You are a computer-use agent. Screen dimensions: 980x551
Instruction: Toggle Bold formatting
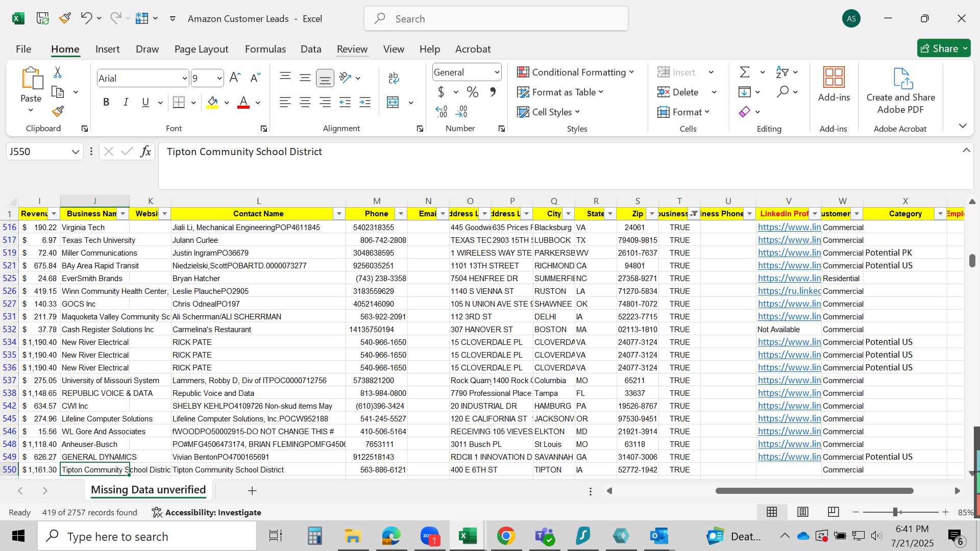point(106,103)
